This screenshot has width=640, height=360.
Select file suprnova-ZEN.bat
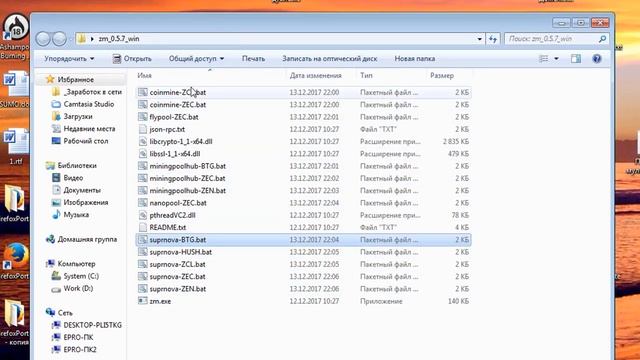coord(178,289)
